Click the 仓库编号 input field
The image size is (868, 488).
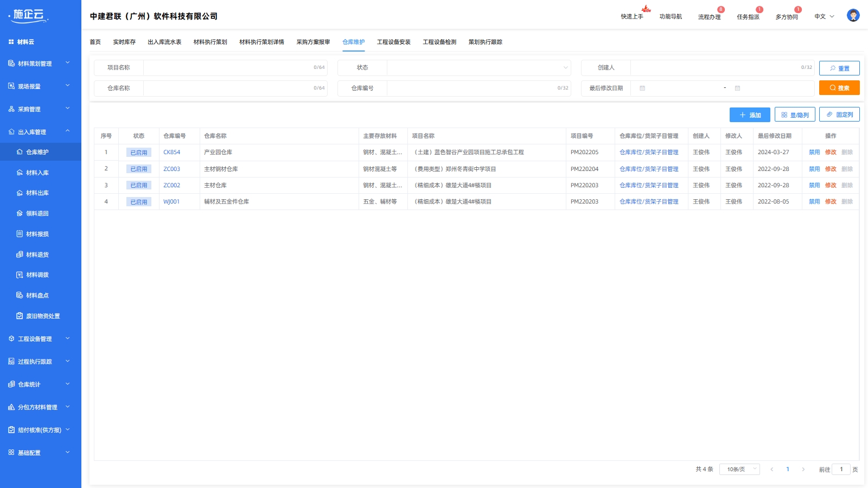coord(478,88)
